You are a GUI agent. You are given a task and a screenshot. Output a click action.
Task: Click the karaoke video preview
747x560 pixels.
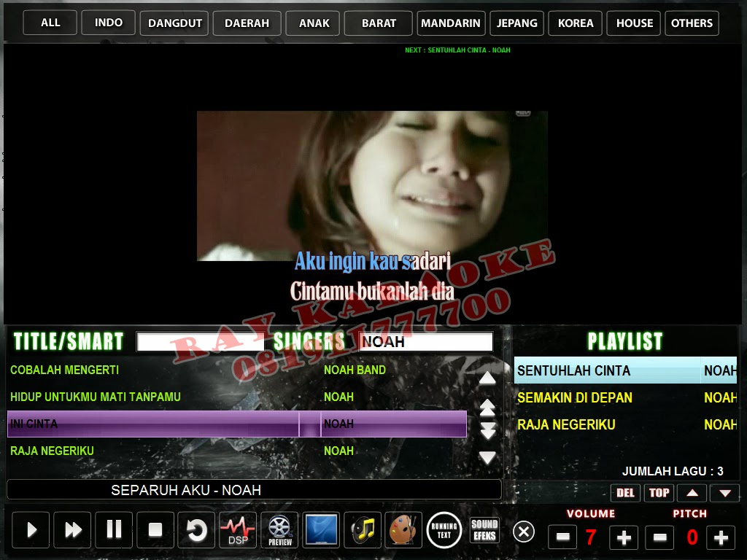pos(372,186)
